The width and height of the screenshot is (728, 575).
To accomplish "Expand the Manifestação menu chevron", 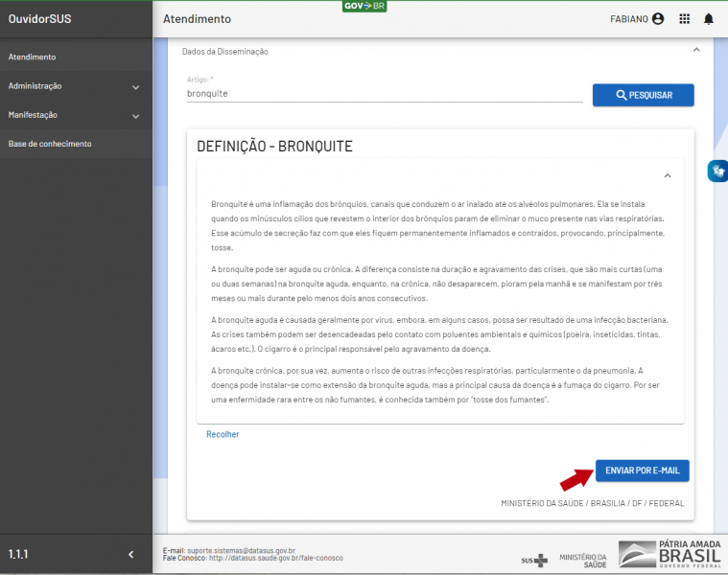I will [x=135, y=116].
